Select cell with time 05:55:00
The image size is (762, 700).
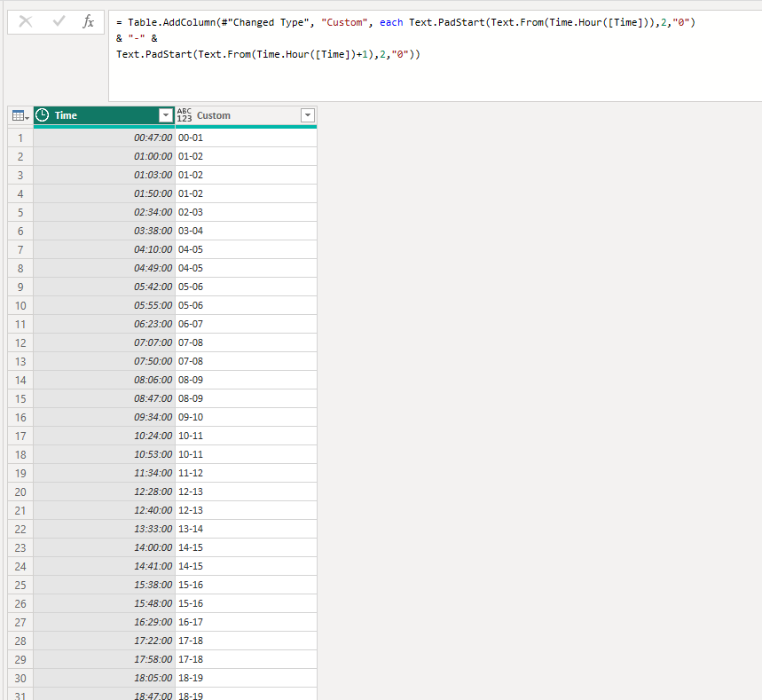(104, 305)
